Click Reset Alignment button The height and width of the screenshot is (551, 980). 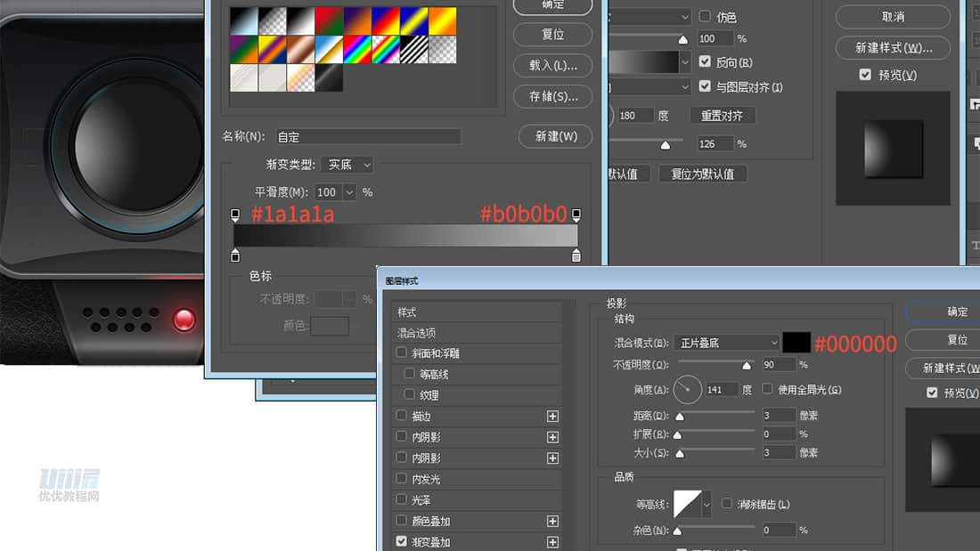click(722, 116)
